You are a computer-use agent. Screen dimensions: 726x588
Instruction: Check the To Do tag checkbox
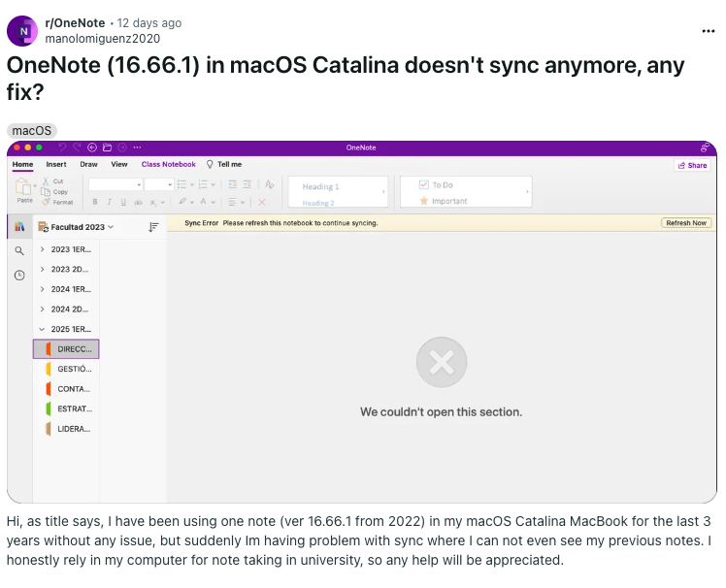tap(423, 184)
